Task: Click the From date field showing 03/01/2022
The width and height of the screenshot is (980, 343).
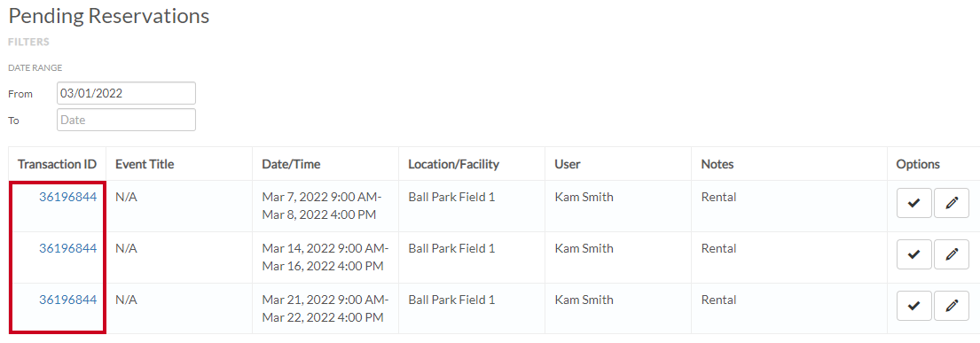Action: coord(126,93)
